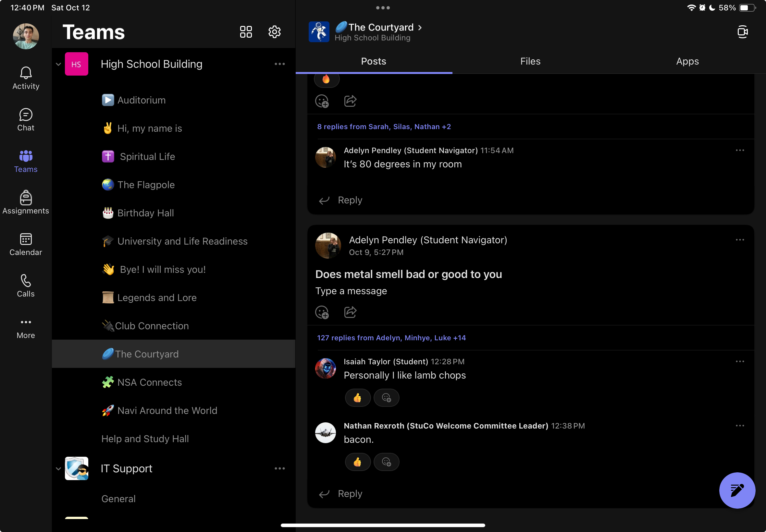Toggle thumbs up on Isaiah Taylor's reply
This screenshot has width=766, height=532.
point(357,398)
